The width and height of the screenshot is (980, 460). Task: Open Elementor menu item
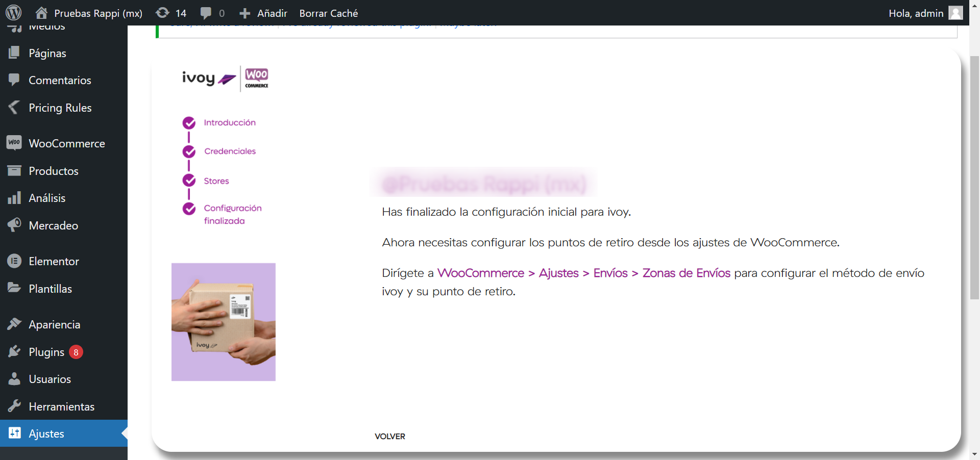point(54,261)
